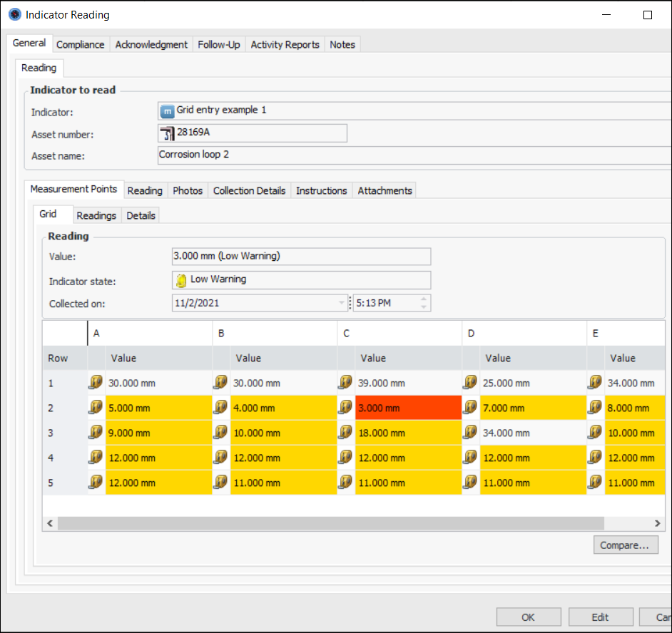Viewport: 672px width, 633px height.
Task: Open the Collected on date dropdown
Action: [x=341, y=303]
